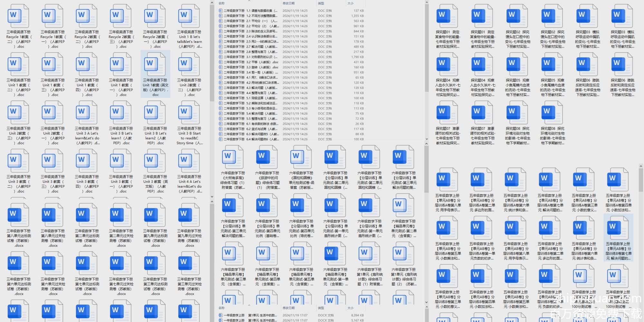Click 名称 header of the 一年级数学上册 list
Image resolution: width=644 pixels, height=322 pixels.
pos(222,308)
